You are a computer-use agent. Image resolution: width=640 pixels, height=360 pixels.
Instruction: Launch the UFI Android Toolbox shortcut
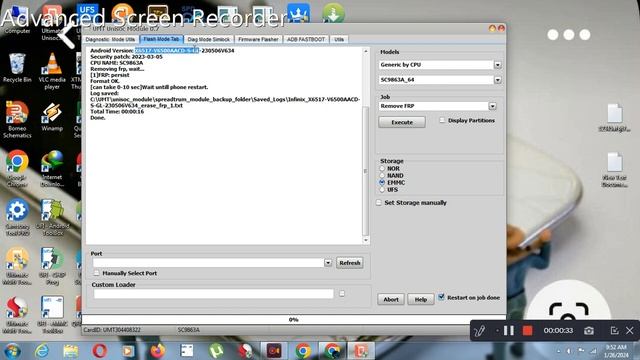click(52, 217)
